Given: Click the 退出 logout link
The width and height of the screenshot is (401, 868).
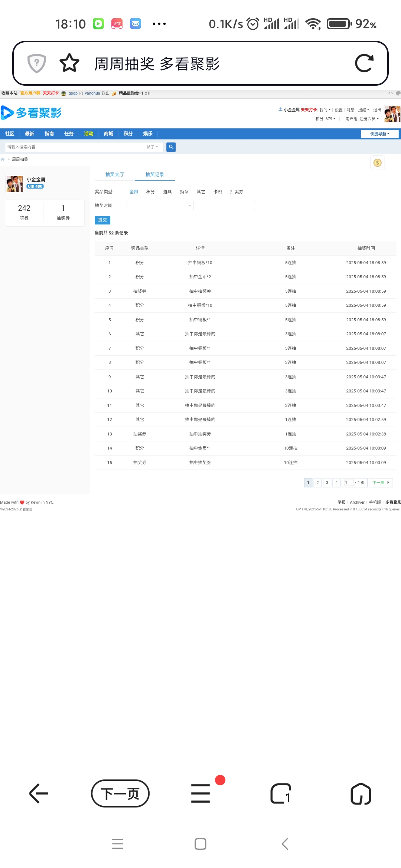Looking at the screenshot, I should 377,110.
